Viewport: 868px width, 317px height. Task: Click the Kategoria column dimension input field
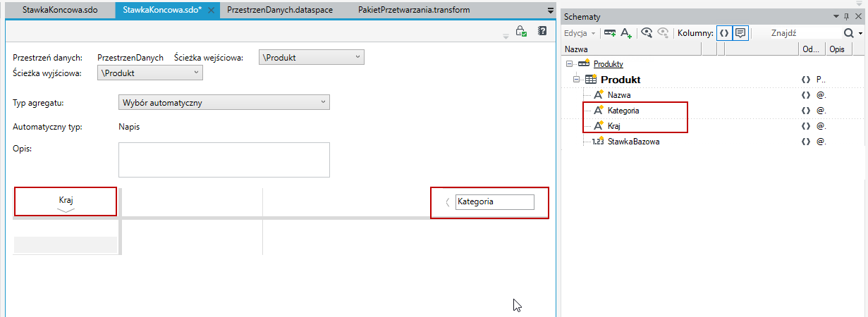(x=495, y=201)
